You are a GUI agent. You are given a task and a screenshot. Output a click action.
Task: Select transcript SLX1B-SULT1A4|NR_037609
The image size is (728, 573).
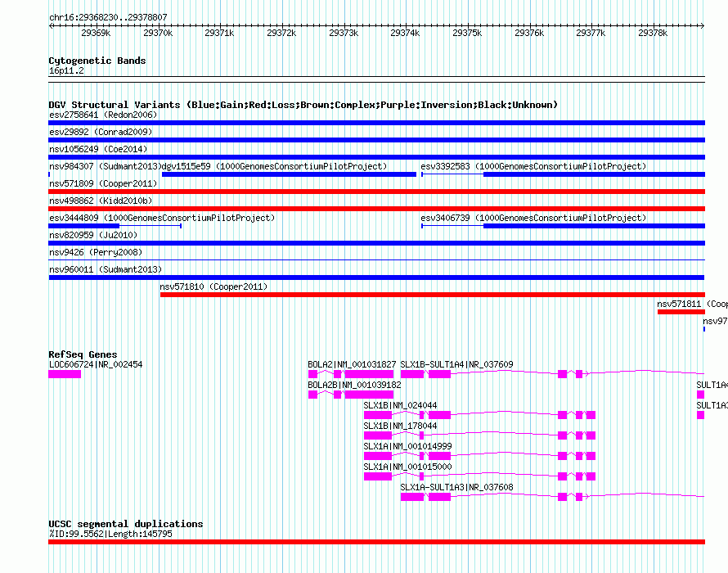[457, 364]
